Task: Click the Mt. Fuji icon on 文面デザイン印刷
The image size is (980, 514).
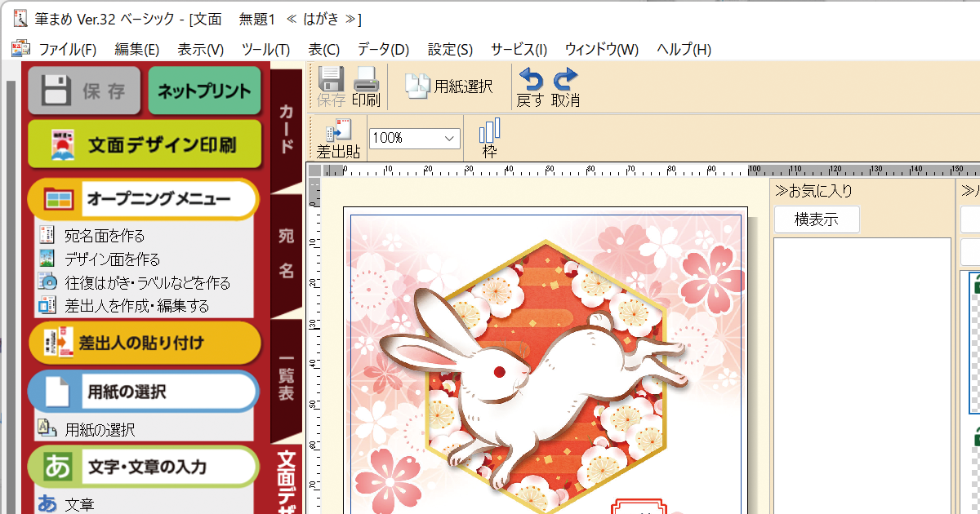Action: (64, 144)
